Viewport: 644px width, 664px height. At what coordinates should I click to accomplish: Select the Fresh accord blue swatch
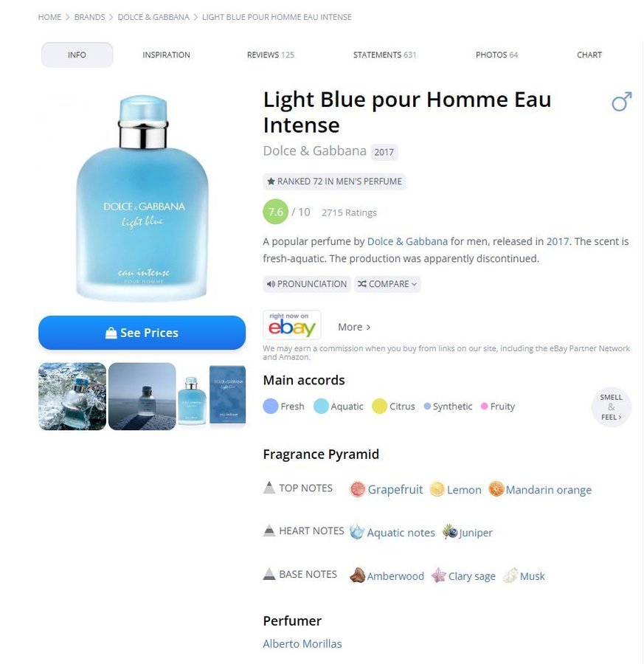point(271,406)
